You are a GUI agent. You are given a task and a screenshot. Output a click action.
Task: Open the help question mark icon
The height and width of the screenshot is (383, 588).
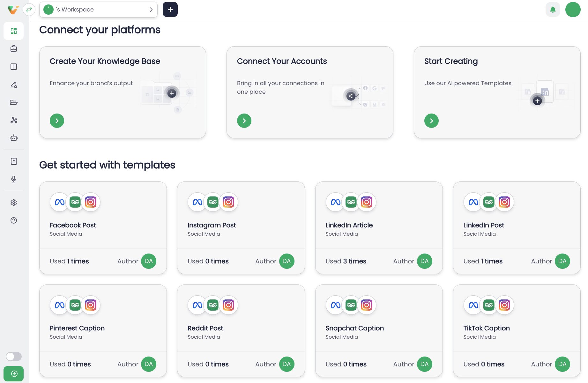pos(13,220)
